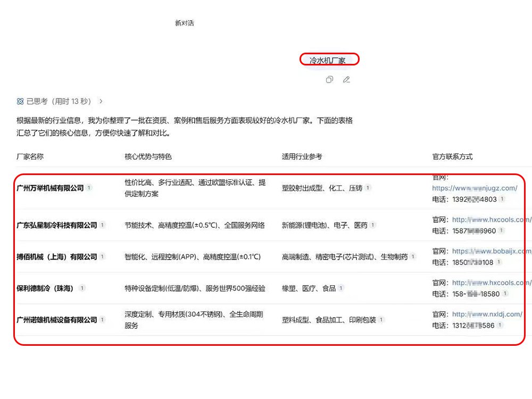Click the thinking icon beside 已思考
Image resolution: width=532 pixels, height=399 pixels.
tap(20, 101)
